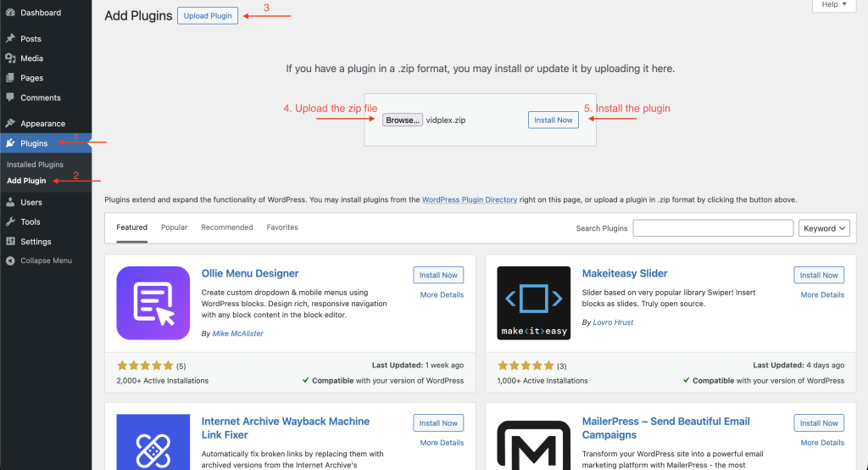Click the Tools wrench icon
Image resolution: width=868 pixels, height=470 pixels.
pyautogui.click(x=10, y=222)
